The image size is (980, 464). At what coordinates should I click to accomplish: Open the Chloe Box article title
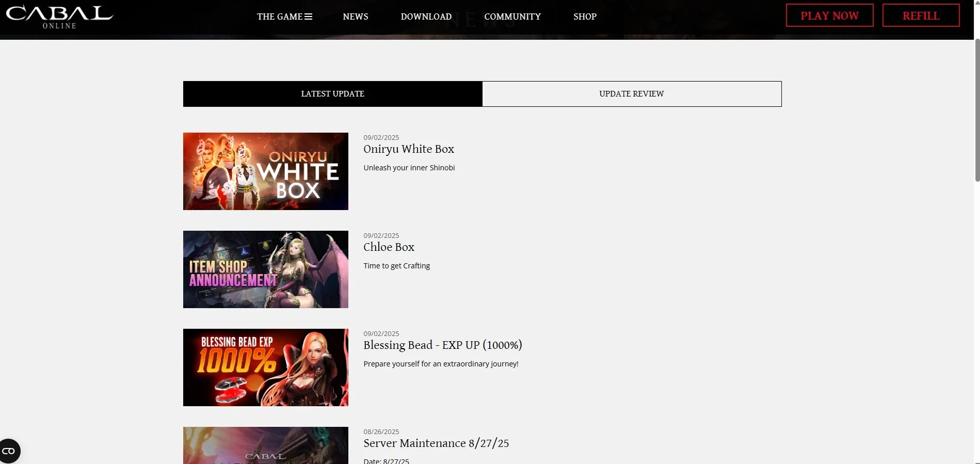pyautogui.click(x=389, y=247)
